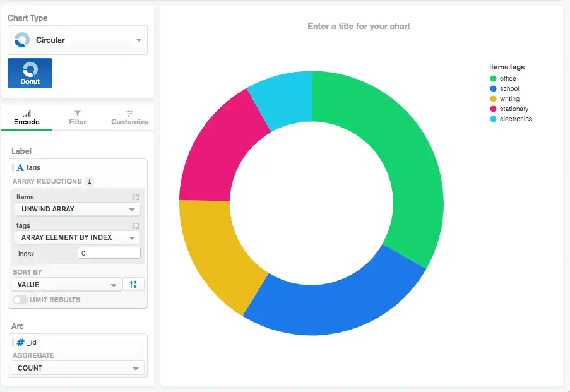
Task: Open the Array Element By Index dropdown
Action: (77, 238)
